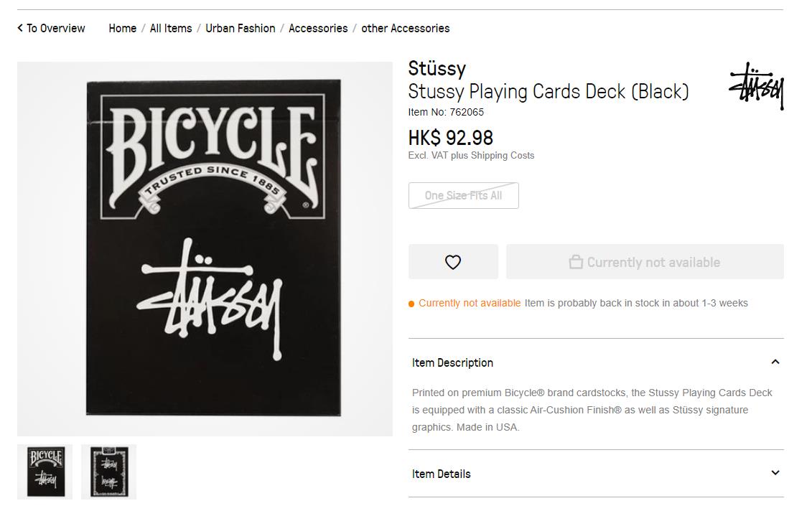Expand the Item Details section
Screen dimensions: 812x511
(x=775, y=473)
